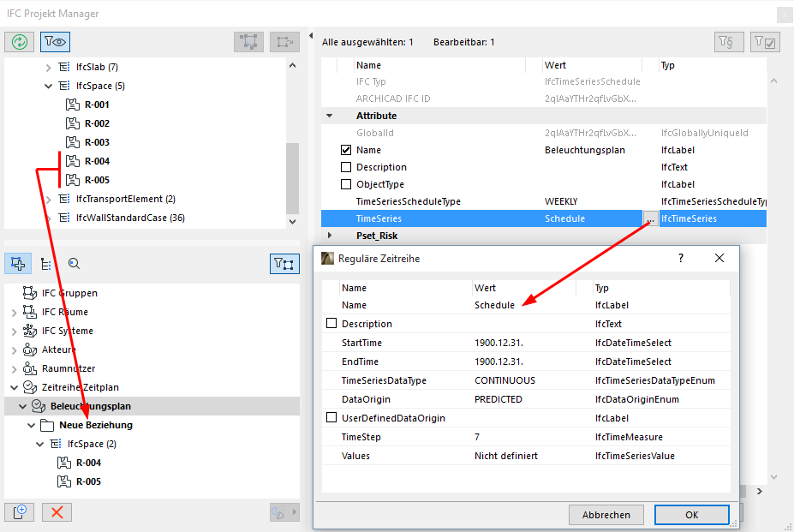Click the Nicht definiert Values cell
The image size is (794, 532).
coord(506,456)
